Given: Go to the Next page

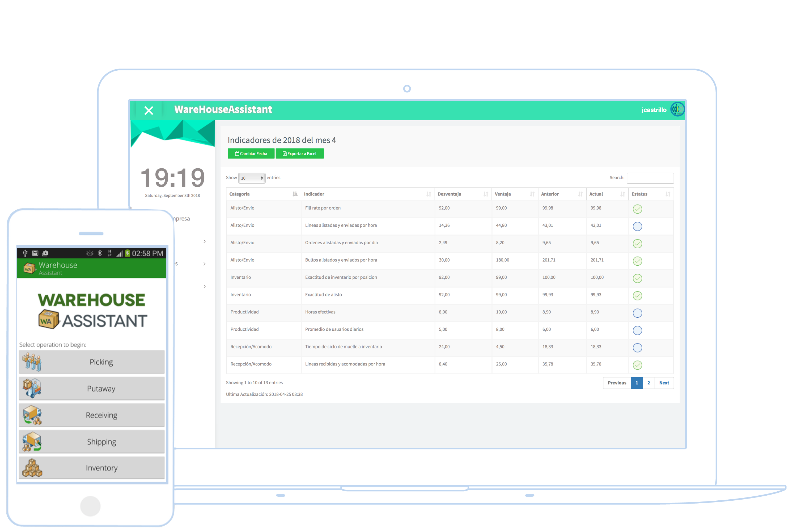Looking at the screenshot, I should click(664, 383).
